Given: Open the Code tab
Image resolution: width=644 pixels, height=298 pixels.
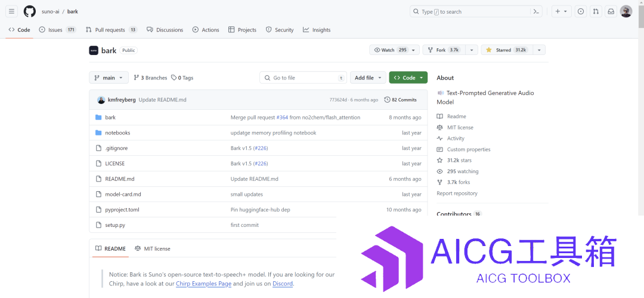Looking at the screenshot, I should pyautogui.click(x=19, y=30).
